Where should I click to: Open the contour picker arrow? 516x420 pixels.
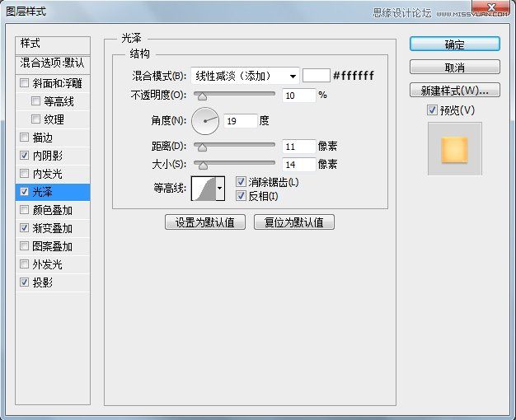click(x=220, y=188)
